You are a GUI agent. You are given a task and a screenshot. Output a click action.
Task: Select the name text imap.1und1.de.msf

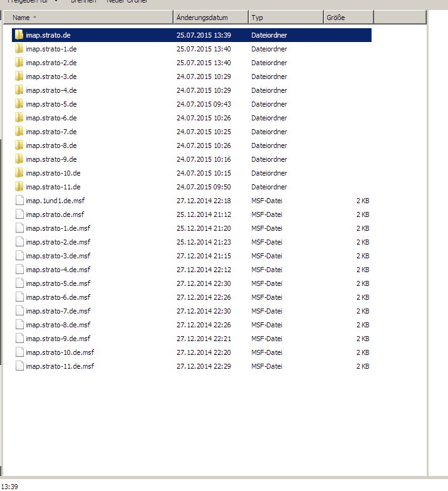pos(55,201)
